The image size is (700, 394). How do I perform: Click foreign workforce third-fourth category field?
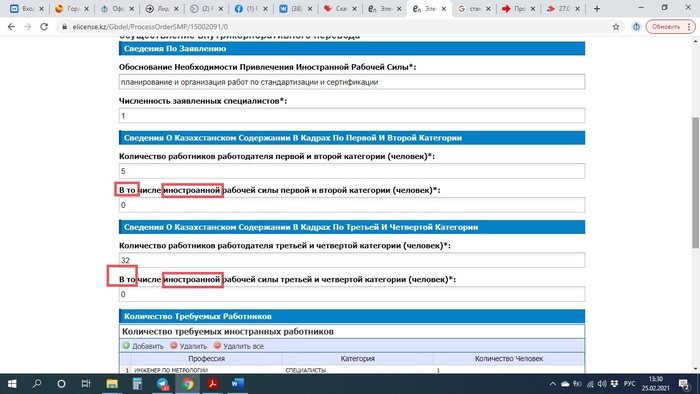pos(352,294)
